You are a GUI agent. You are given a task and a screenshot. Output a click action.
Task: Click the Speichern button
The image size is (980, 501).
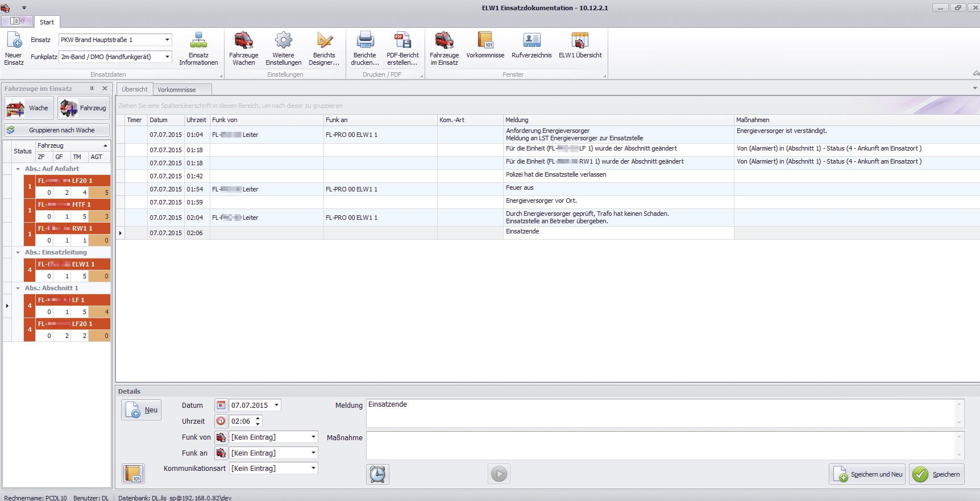937,474
